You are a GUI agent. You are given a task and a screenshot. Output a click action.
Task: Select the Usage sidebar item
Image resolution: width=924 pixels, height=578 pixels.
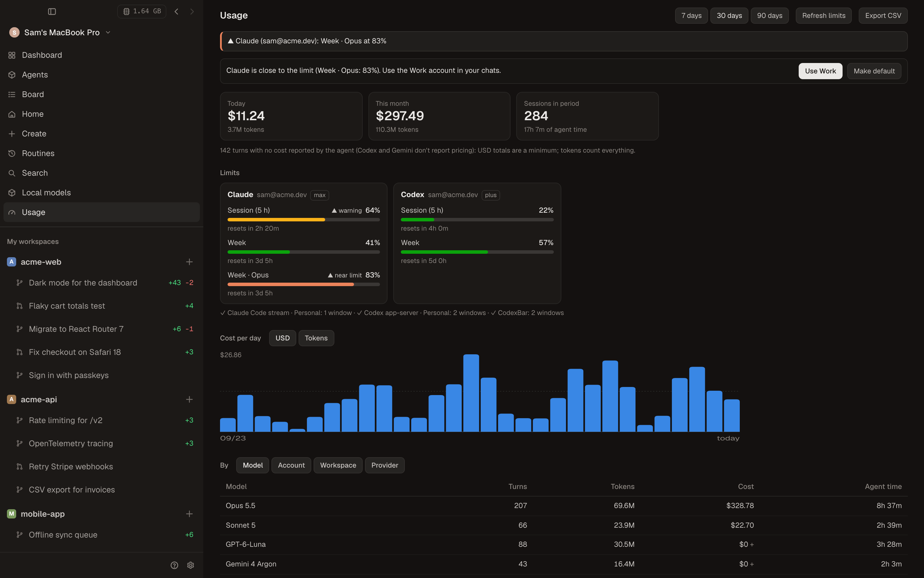pyautogui.click(x=102, y=212)
